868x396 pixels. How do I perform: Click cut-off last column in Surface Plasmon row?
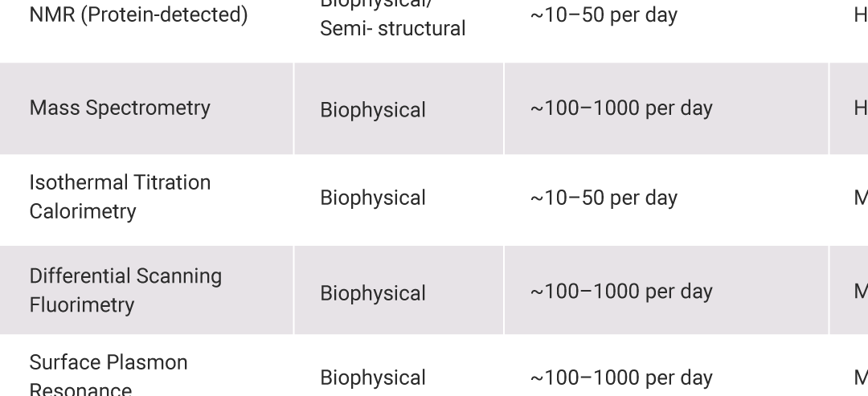(x=861, y=378)
